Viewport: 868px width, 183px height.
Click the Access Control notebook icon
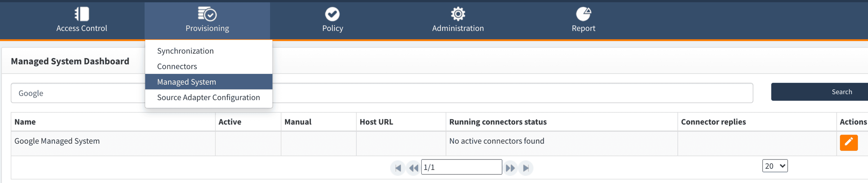point(82,14)
